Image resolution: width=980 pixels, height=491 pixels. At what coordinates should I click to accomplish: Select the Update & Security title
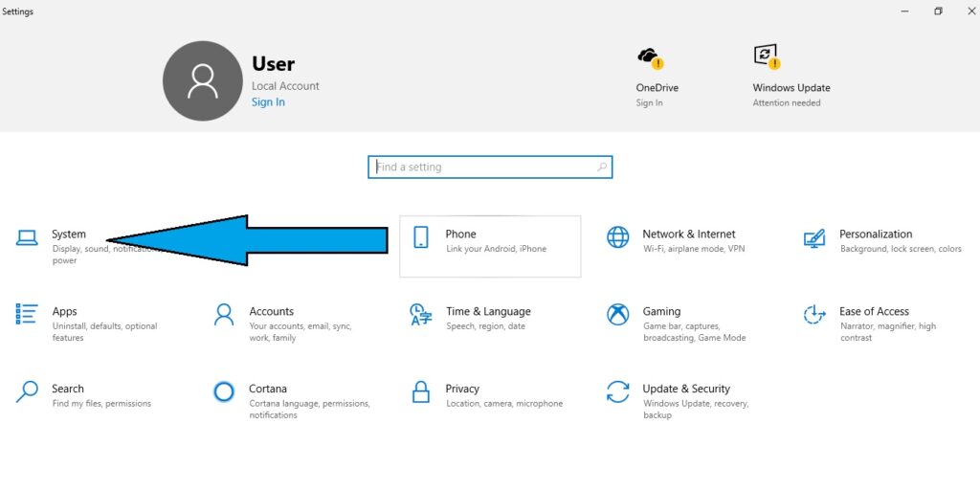(686, 389)
